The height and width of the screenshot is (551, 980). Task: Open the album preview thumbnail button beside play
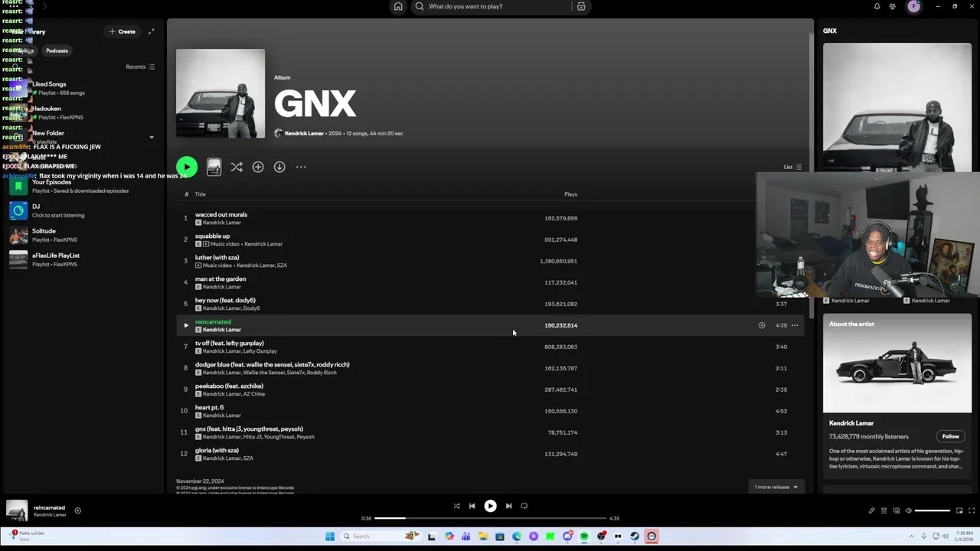(x=214, y=167)
